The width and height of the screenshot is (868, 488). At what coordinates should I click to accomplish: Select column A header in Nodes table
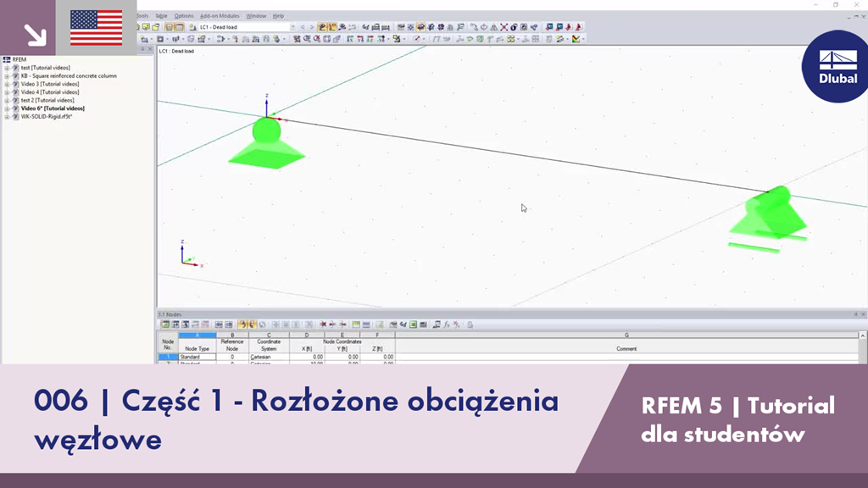click(x=197, y=335)
